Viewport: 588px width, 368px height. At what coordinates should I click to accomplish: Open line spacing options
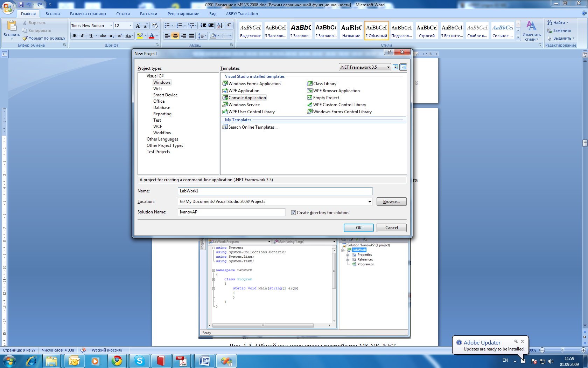[x=202, y=36]
